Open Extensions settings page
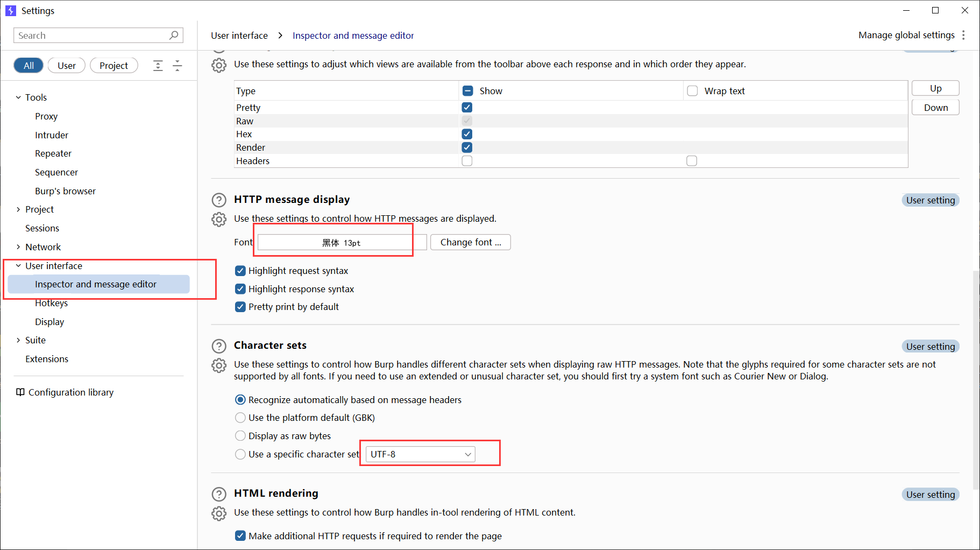The width and height of the screenshot is (980, 550). point(47,359)
